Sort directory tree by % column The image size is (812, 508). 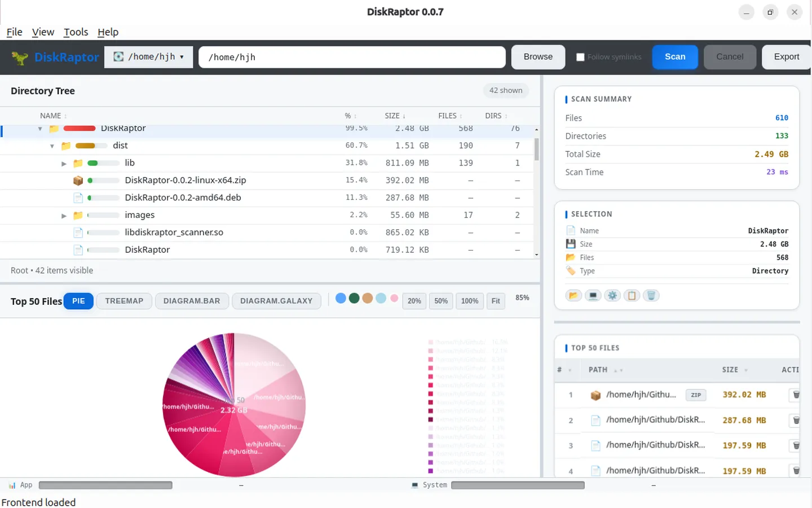(x=350, y=116)
